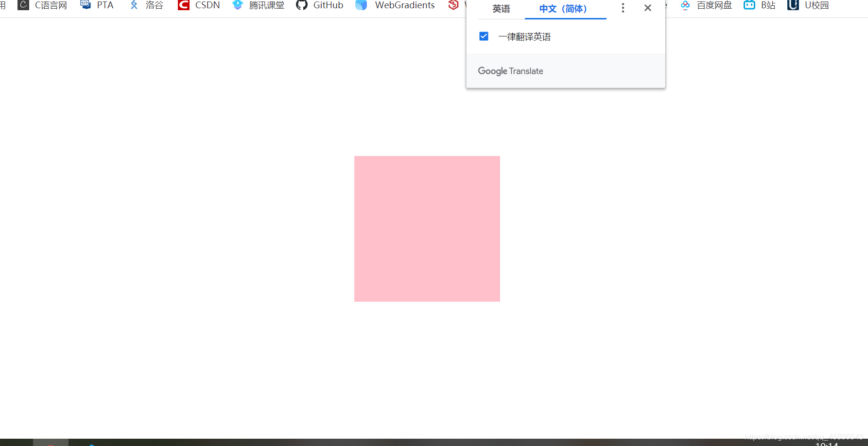
Task: Click the U校园 logo icon
Action: coord(793,5)
